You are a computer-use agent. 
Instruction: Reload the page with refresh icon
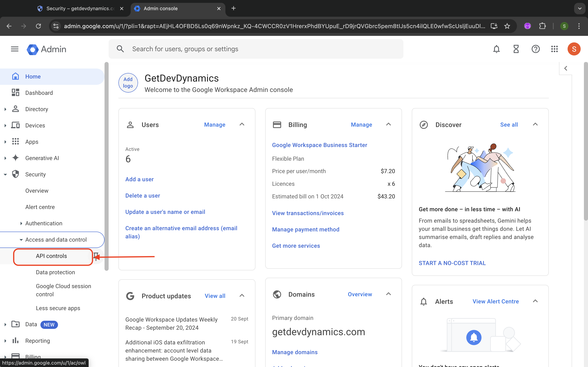click(x=38, y=26)
